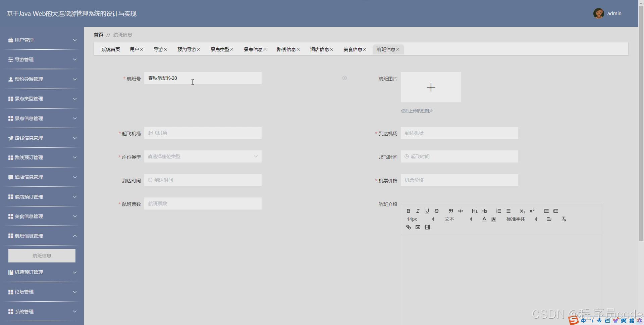Screen dimensions: 644x325
Task: Increase indent in editor
Action: click(555, 211)
